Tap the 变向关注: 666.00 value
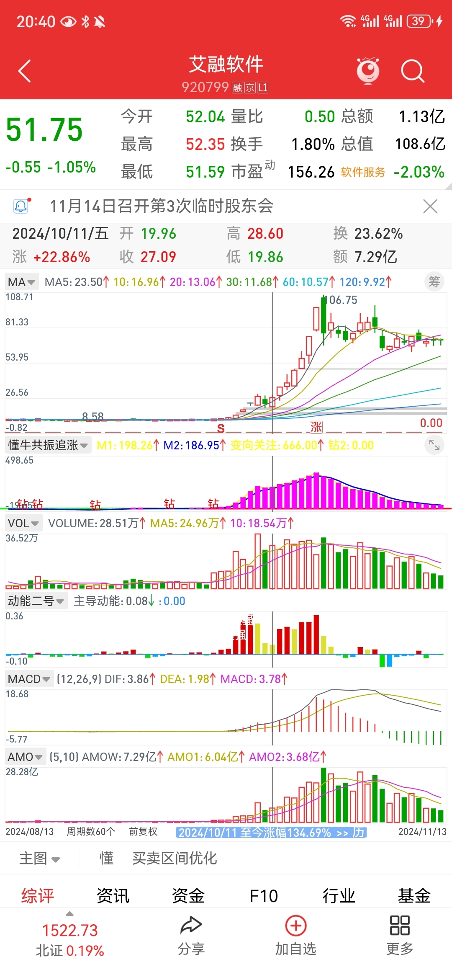 click(277, 445)
